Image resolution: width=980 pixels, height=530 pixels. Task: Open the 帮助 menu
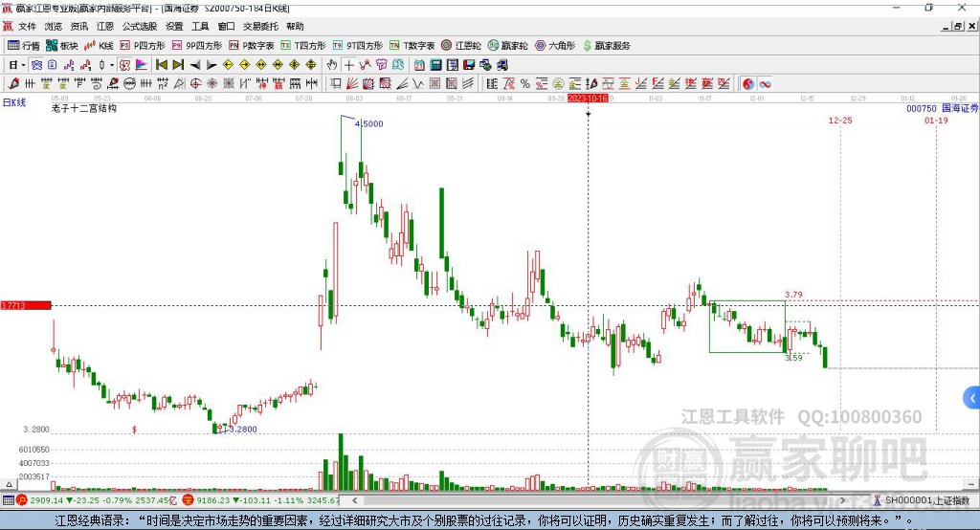click(295, 26)
